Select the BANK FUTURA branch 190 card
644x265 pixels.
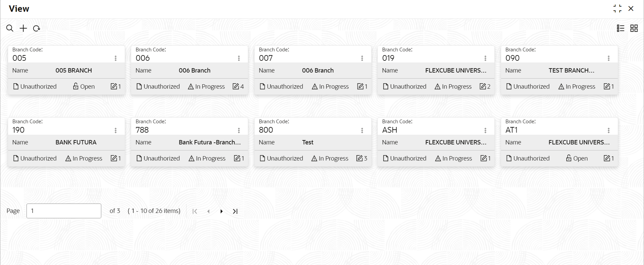point(66,142)
